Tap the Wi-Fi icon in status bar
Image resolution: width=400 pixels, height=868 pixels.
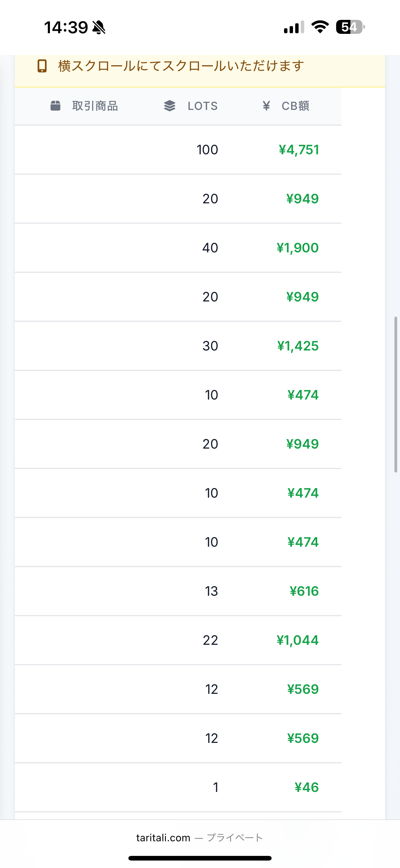pos(320,27)
